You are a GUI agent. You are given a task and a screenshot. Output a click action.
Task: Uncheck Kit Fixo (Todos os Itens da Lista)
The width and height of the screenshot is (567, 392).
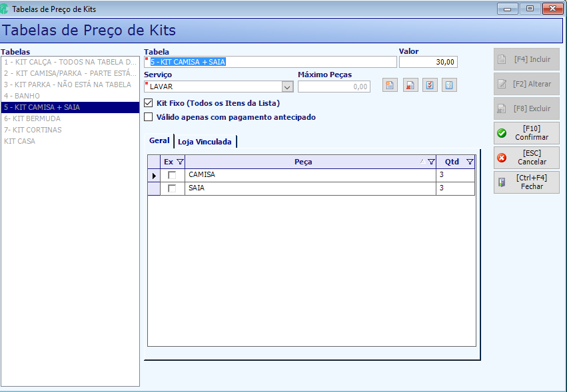click(x=149, y=103)
